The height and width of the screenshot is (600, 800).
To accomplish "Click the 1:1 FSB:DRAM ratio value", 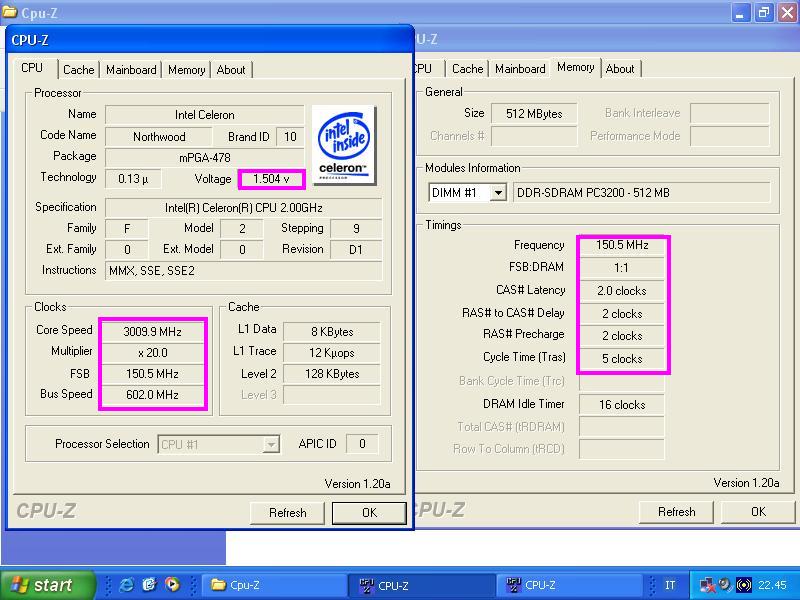I will [x=622, y=268].
